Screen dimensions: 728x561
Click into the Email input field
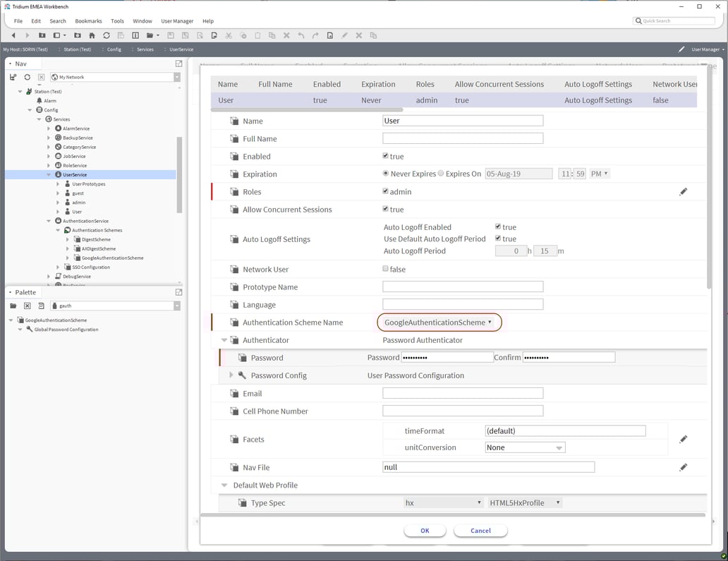(463, 393)
